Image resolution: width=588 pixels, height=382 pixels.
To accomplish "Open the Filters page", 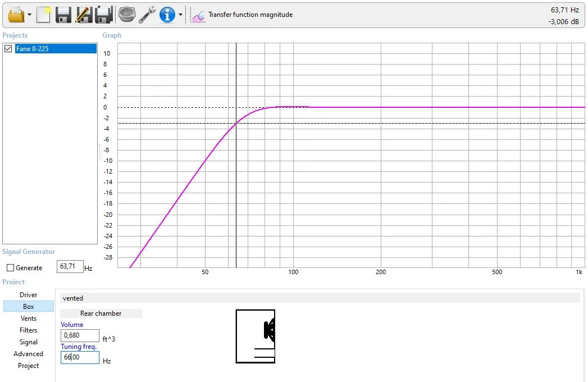I will pyautogui.click(x=28, y=330).
